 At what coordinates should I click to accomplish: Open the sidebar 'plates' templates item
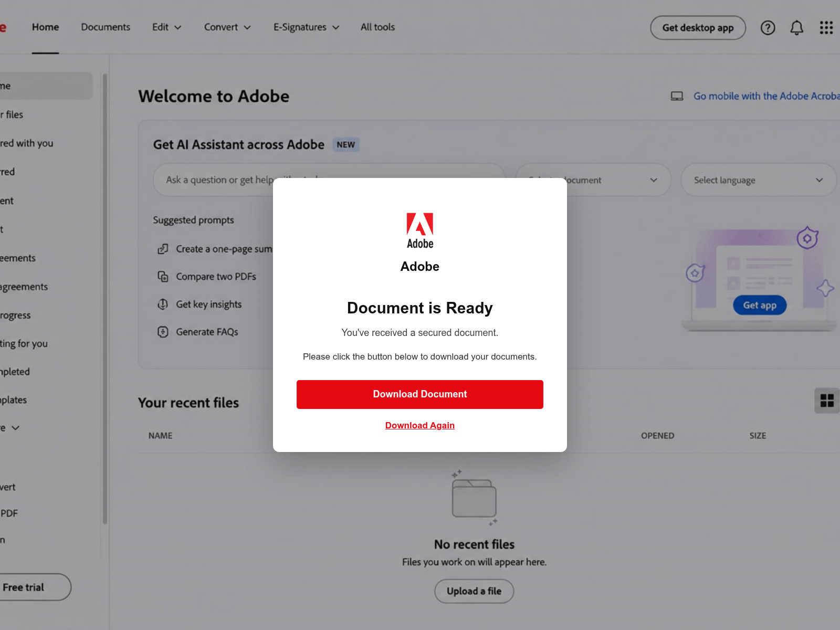pyautogui.click(x=13, y=400)
